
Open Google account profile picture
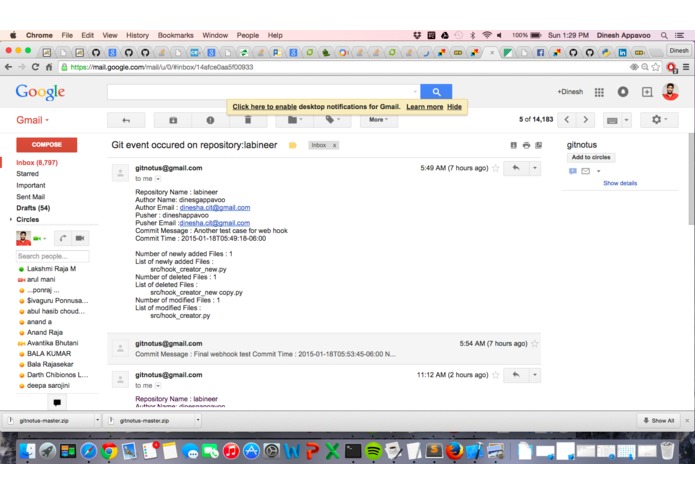tap(670, 92)
